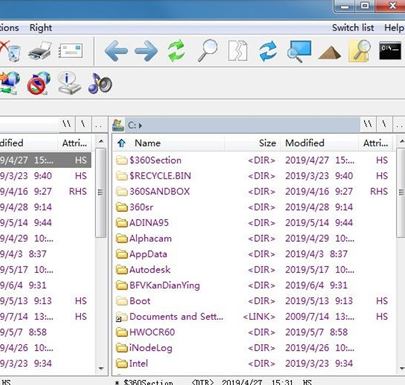Open the command prompt console icon
The image size is (405, 385).
[390, 51]
